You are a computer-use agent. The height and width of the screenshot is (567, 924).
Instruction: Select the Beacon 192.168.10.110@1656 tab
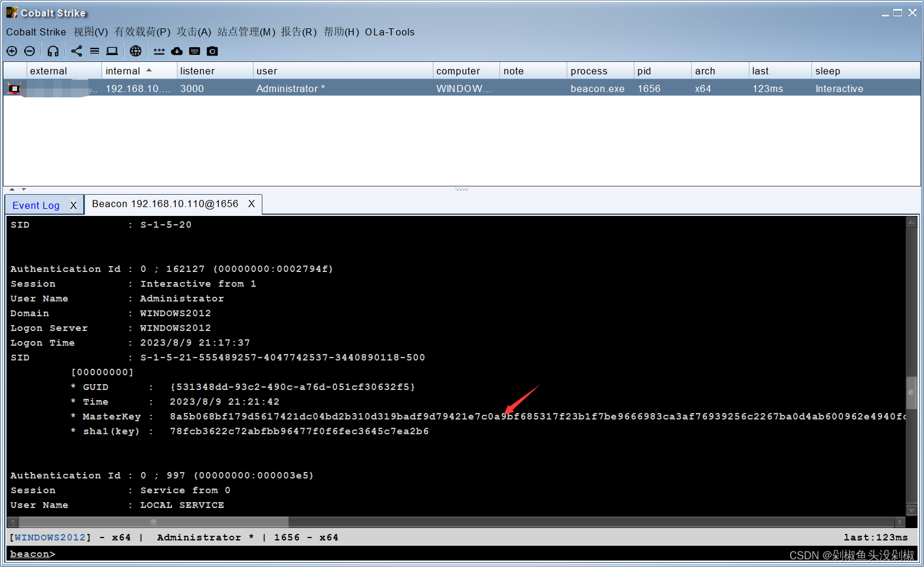(x=165, y=204)
